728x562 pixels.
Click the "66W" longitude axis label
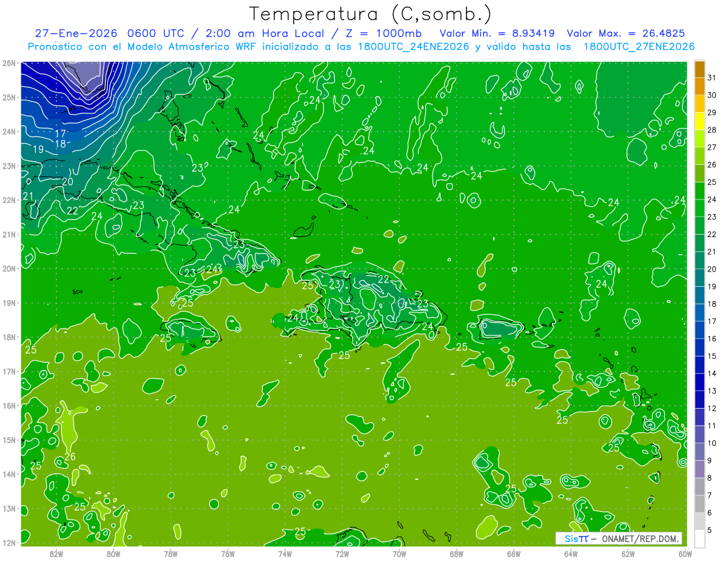tap(513, 554)
